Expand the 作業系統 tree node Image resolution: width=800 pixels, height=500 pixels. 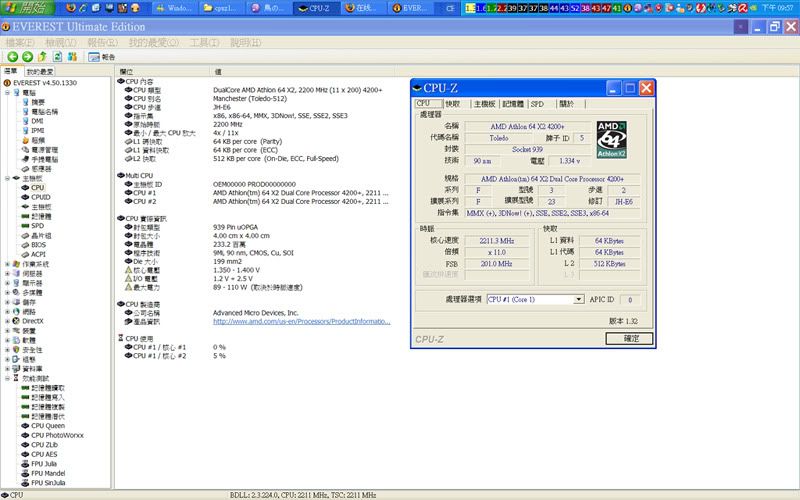8,263
